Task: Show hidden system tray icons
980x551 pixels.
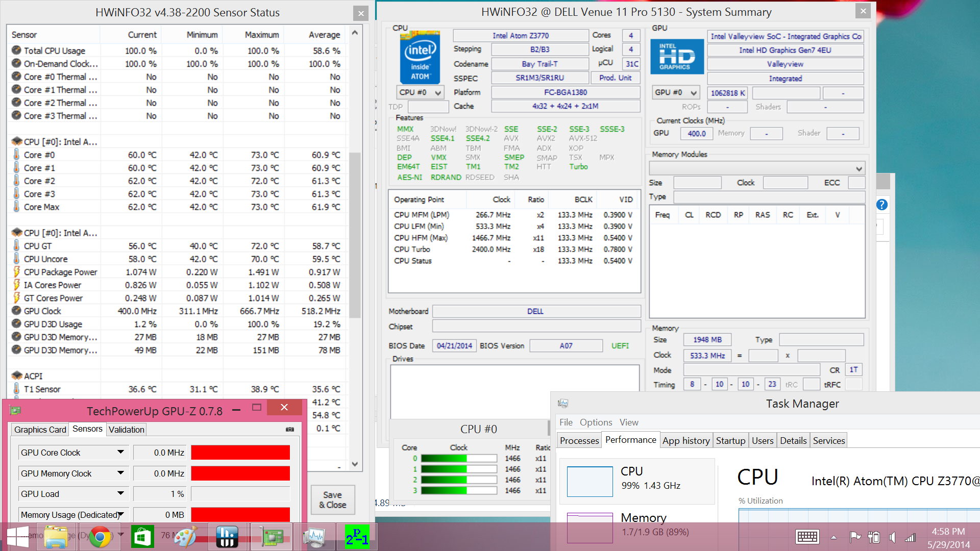Action: pyautogui.click(x=834, y=537)
